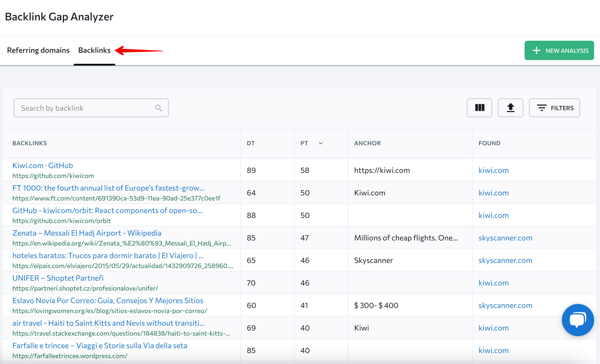The image size is (600, 364).
Task: Click the plus icon on New Analysis
Action: pyautogui.click(x=536, y=50)
